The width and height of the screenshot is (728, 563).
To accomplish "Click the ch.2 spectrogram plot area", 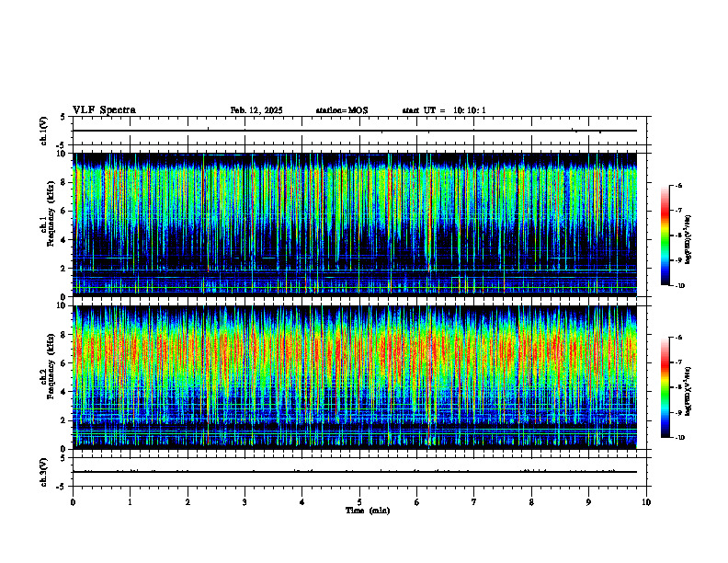I will (355, 377).
